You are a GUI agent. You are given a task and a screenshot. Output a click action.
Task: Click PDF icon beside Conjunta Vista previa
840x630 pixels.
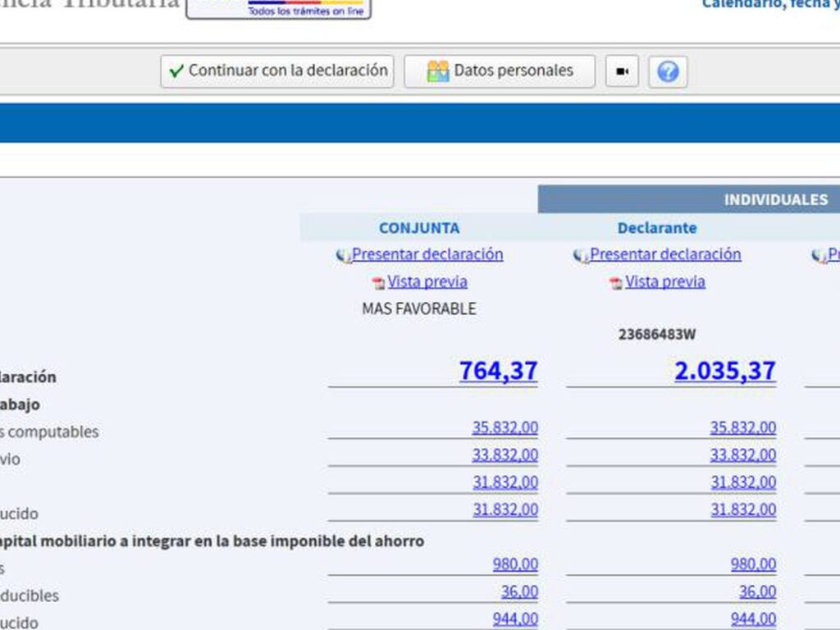(378, 283)
